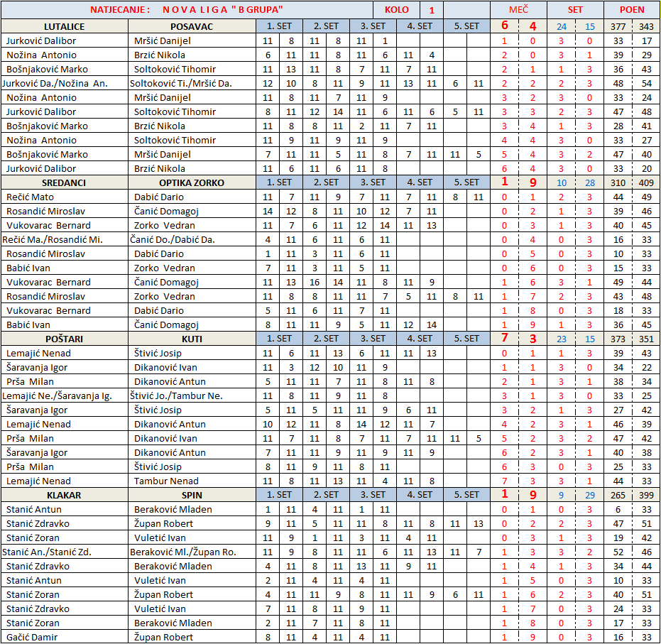Select the KOLO label cell
Image resolution: width=661 pixels, height=644 pixels.
(x=396, y=10)
